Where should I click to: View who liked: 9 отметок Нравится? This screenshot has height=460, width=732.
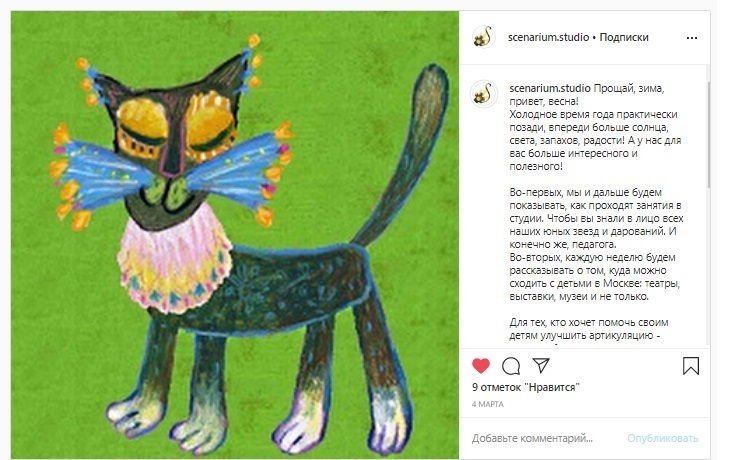click(525, 387)
